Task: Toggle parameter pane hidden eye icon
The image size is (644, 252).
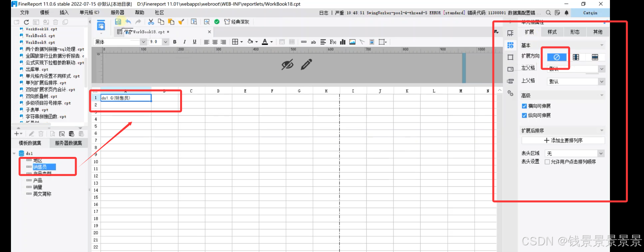Action: coord(287,65)
